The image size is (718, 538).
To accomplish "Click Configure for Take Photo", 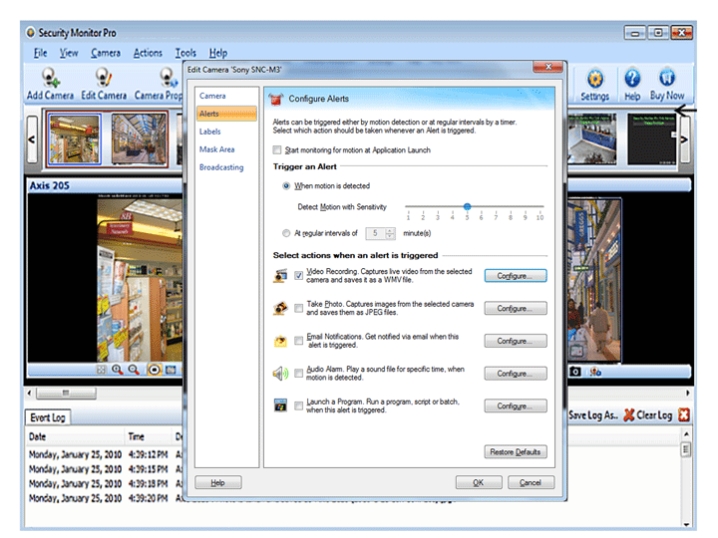I will point(515,309).
